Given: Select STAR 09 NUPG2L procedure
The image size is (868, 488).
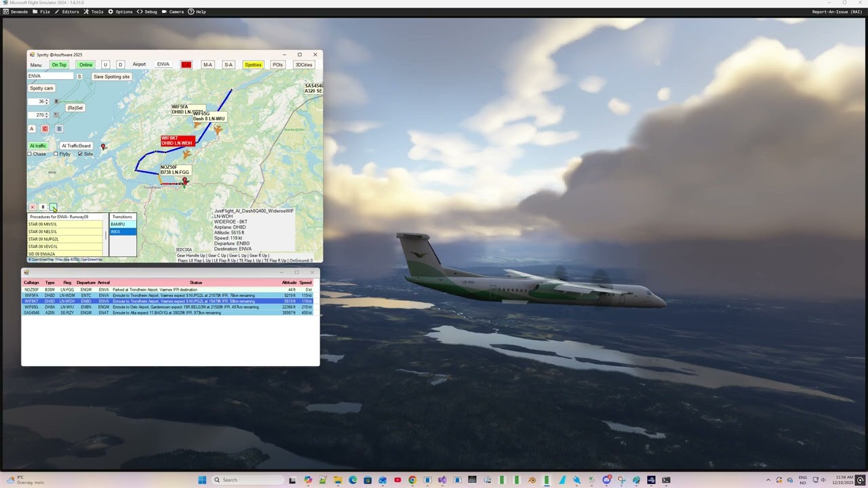Looking at the screenshot, I should 65,239.
